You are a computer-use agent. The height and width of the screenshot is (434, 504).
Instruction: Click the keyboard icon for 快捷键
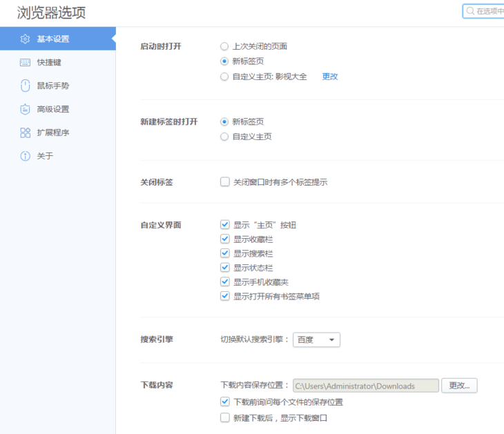(25, 62)
